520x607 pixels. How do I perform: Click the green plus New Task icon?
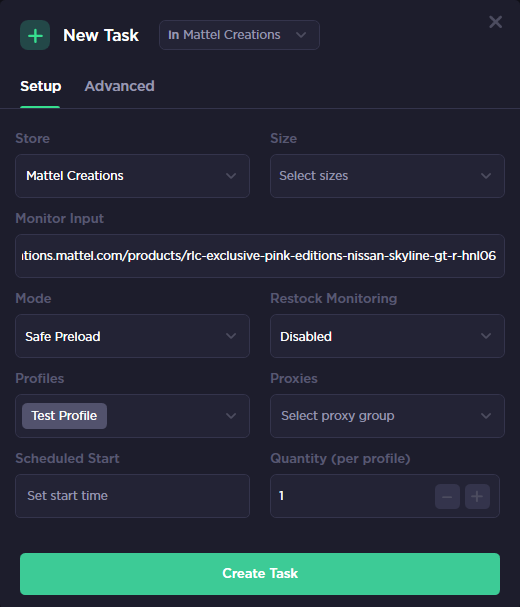pyautogui.click(x=35, y=35)
